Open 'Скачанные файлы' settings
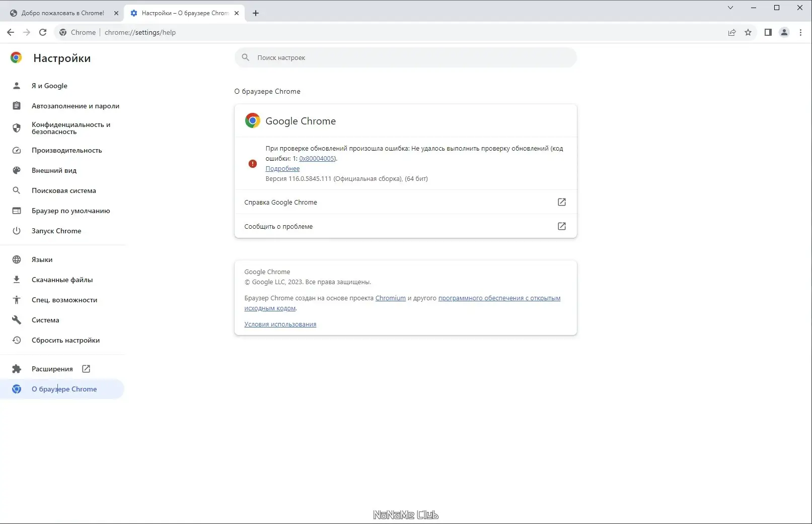The image size is (812, 524). coord(62,280)
